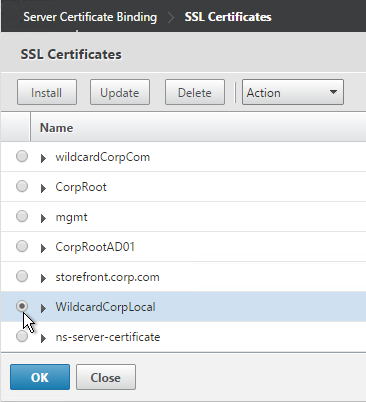Expand the WildcardCorpLocal row arrow
The width and height of the screenshot is (366, 402).
[43, 308]
